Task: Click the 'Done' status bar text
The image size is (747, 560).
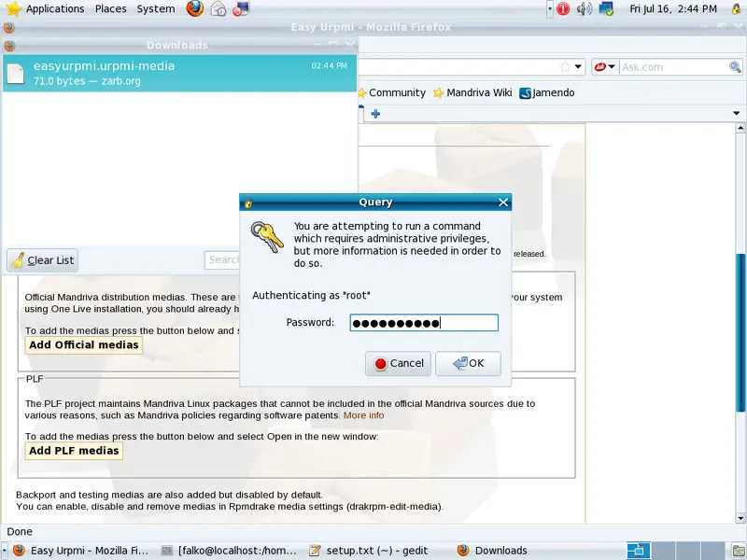Action: pyautogui.click(x=20, y=531)
